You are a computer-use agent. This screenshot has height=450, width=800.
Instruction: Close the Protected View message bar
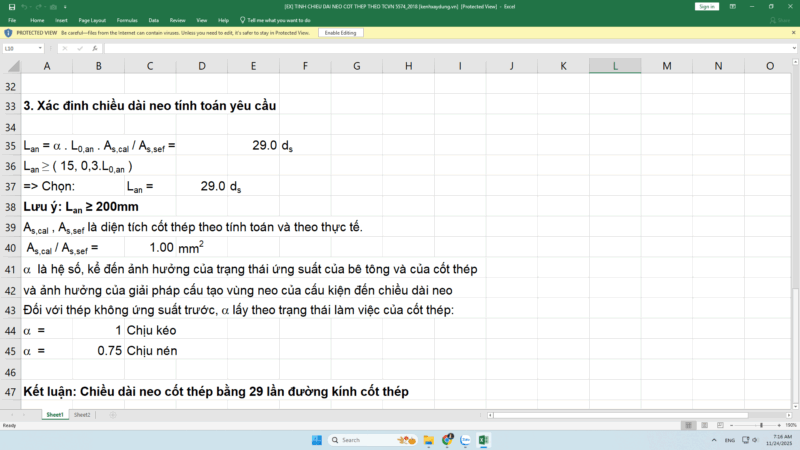point(792,33)
